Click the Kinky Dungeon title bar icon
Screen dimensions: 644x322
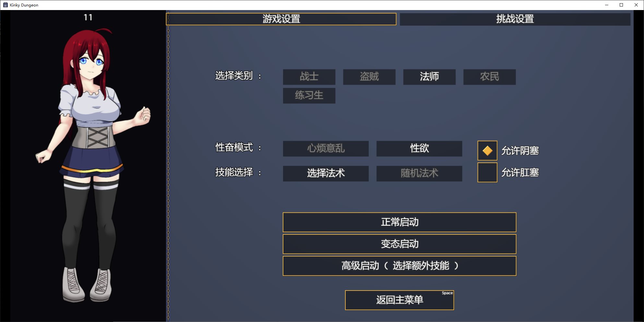coord(5,5)
